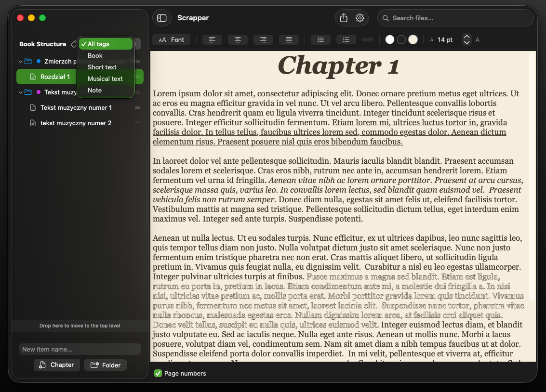
Task: Add a new Folder
Action: (x=106, y=365)
